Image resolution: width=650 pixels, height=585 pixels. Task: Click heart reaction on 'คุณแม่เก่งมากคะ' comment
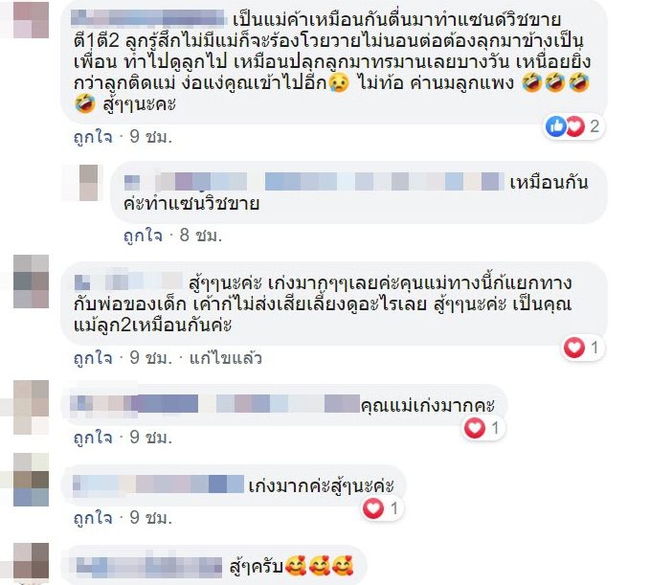tap(474, 427)
